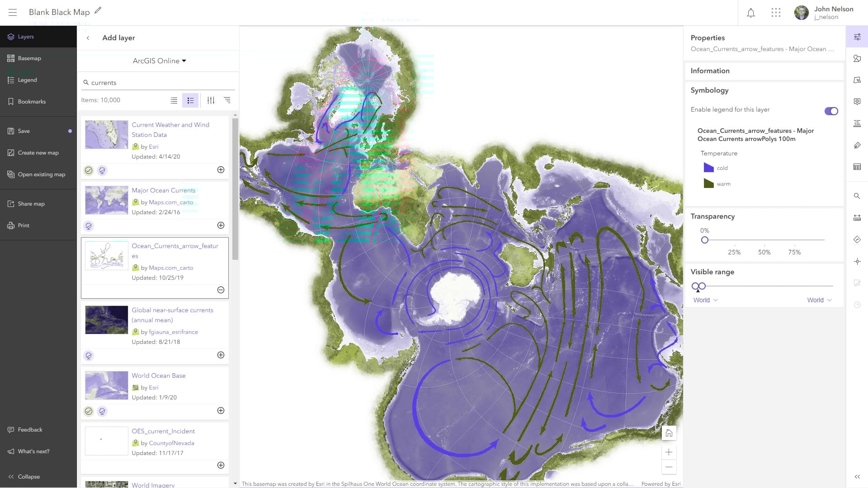The height and width of the screenshot is (488, 868).
Task: Open the Bookmarks panel
Action: click(x=38, y=102)
